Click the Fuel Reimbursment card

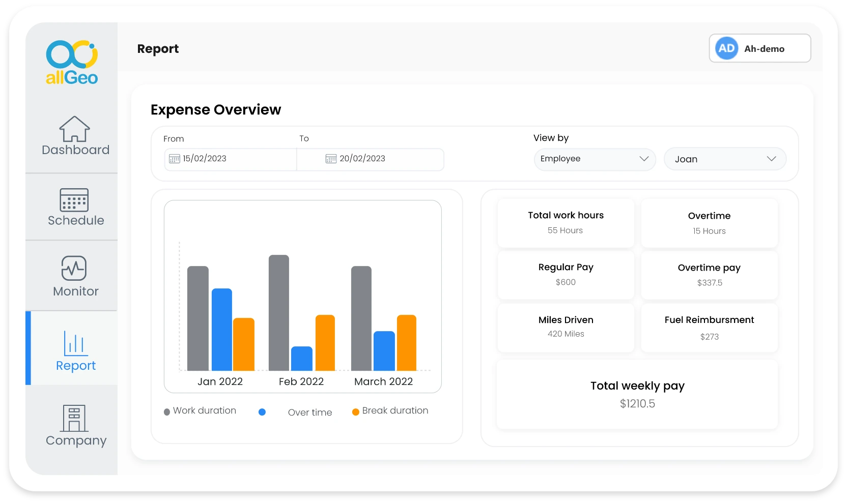709,328
